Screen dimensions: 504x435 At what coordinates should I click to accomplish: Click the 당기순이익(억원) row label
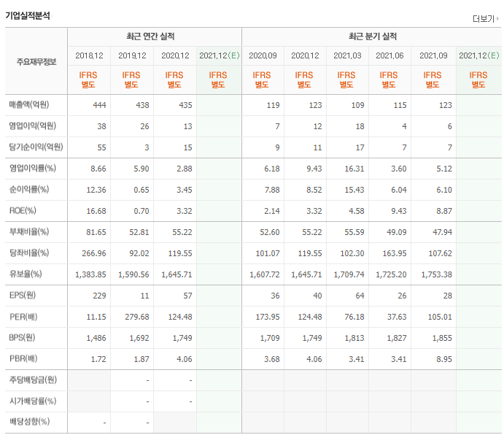(x=36, y=147)
